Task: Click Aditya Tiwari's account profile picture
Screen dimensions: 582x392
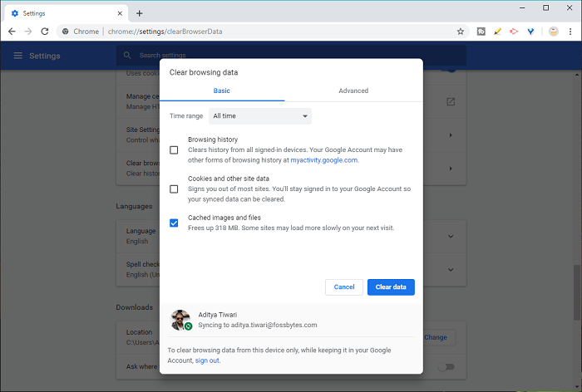Action: click(180, 321)
